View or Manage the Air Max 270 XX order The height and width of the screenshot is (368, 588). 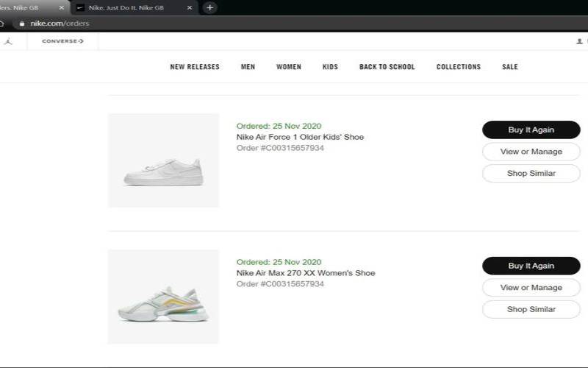point(531,288)
